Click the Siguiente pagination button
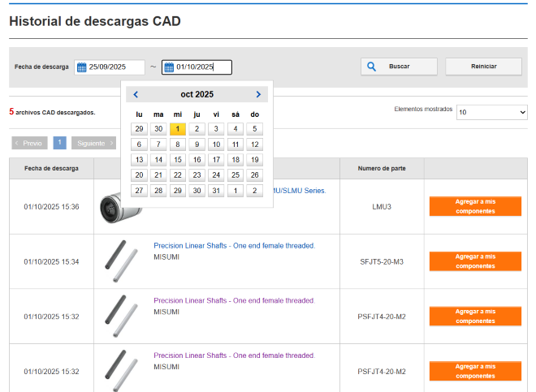The width and height of the screenshot is (536, 392). 93,143
